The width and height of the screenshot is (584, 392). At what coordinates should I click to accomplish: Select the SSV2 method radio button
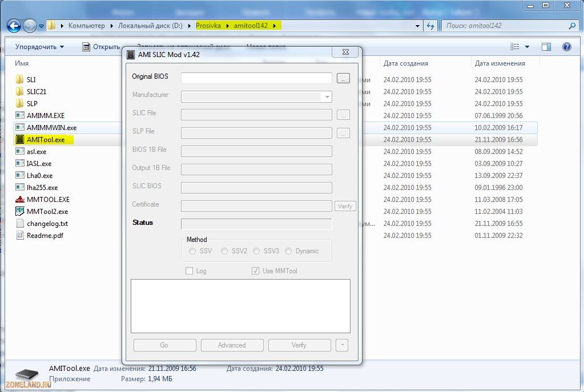click(224, 251)
